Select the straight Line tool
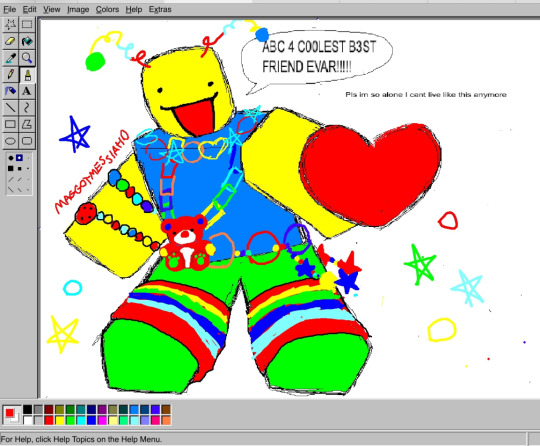540x446 pixels. point(11,107)
